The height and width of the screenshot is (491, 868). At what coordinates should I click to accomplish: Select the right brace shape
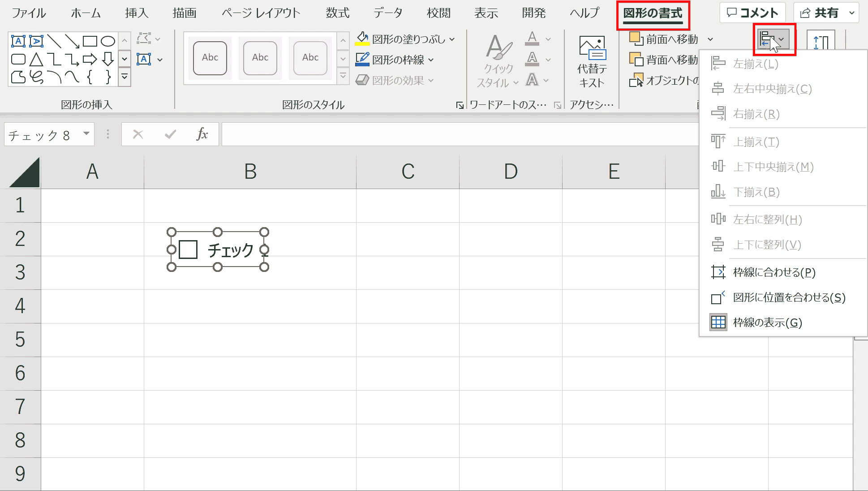tap(107, 77)
